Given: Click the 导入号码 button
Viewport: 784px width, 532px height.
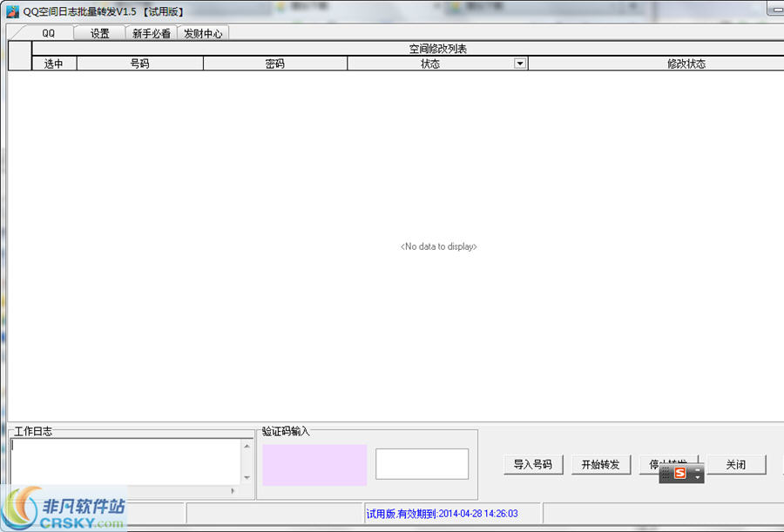Looking at the screenshot, I should (x=533, y=464).
